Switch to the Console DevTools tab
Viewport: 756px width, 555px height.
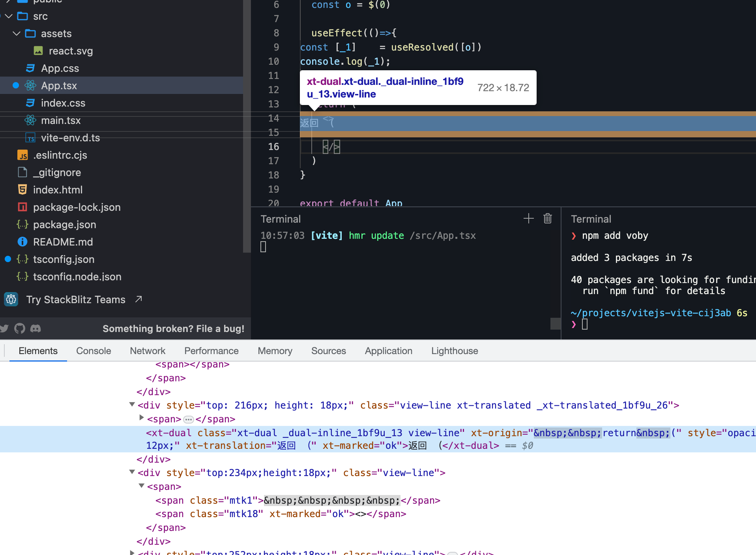click(94, 351)
